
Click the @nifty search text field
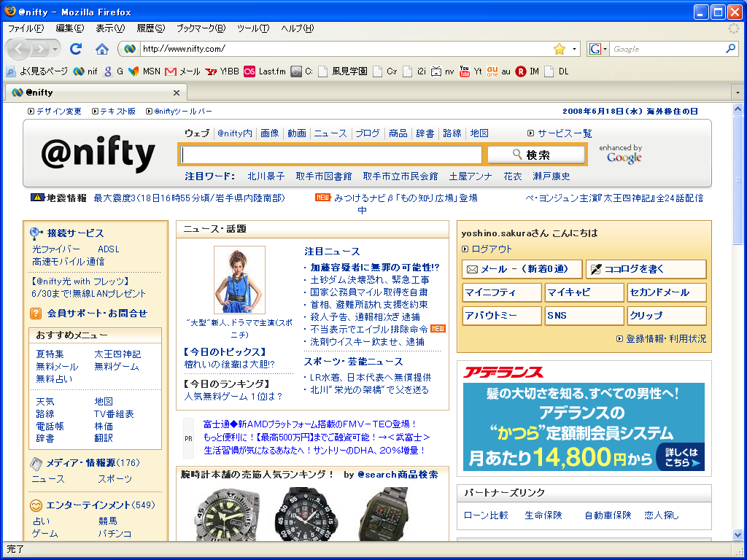pyautogui.click(x=332, y=155)
